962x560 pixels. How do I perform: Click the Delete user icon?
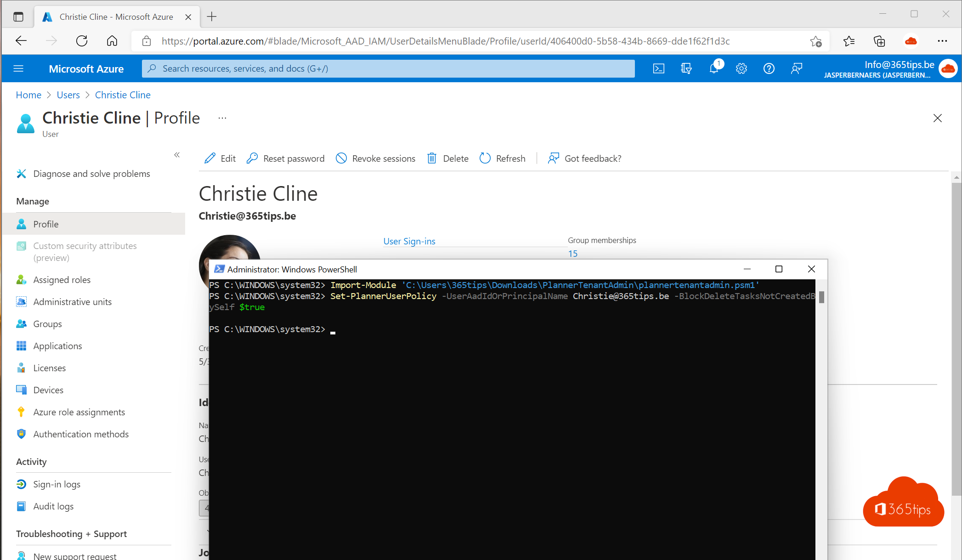[432, 158]
